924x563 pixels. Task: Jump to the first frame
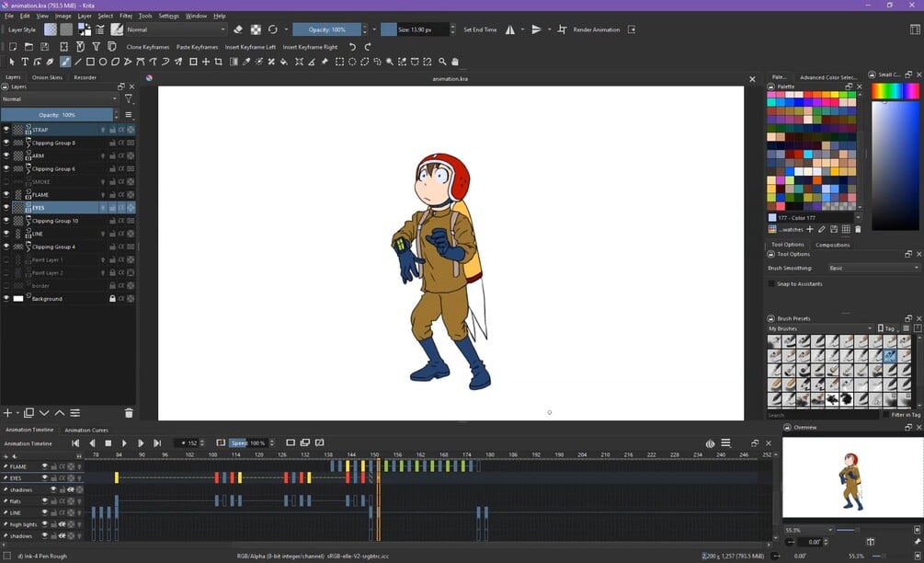[x=75, y=442]
